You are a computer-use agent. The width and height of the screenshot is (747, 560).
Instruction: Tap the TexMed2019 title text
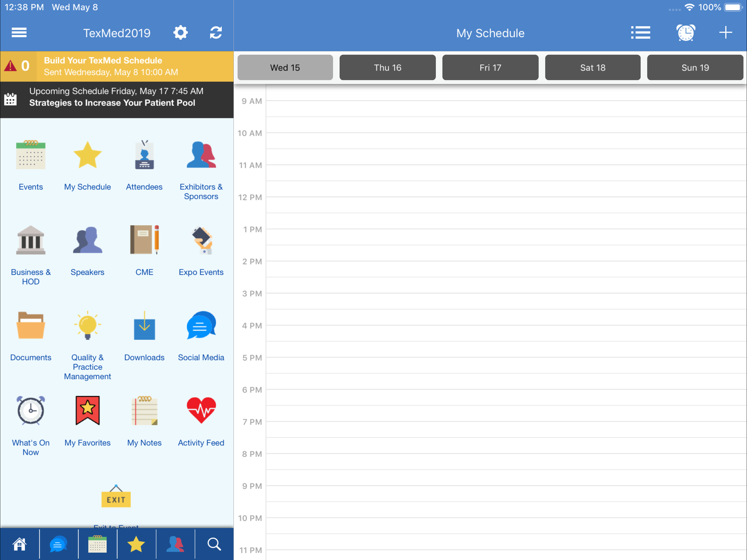point(117,33)
